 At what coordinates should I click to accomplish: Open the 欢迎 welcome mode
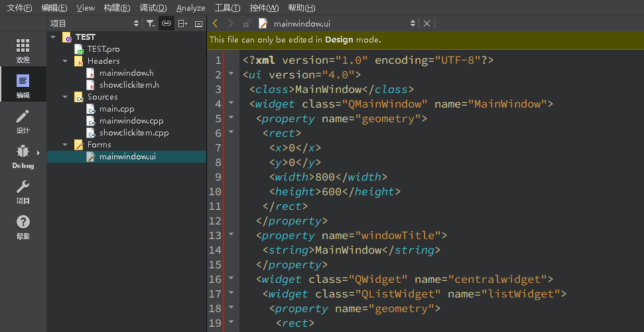coord(23,50)
